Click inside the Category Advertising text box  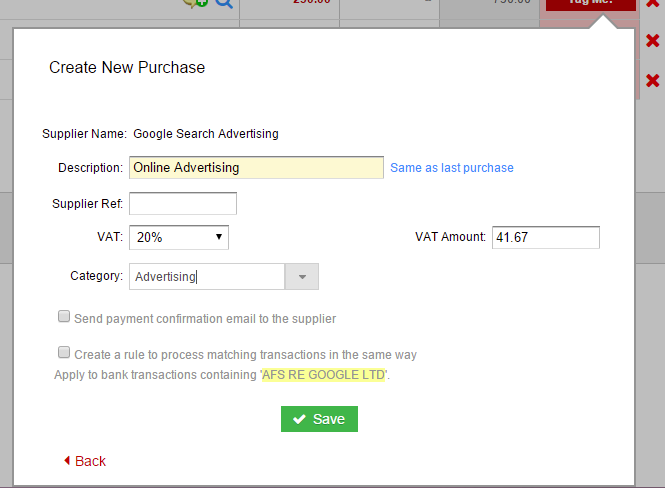pos(207,276)
